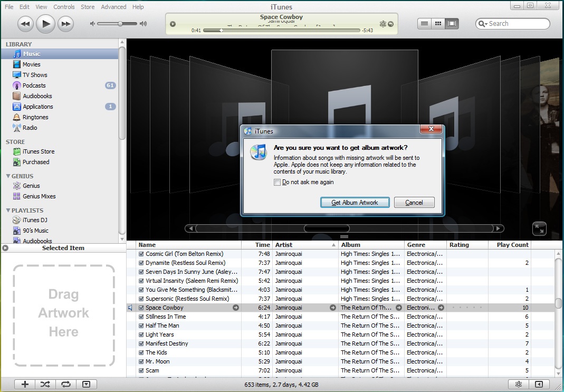
Task: Open the 90's Music playlist
Action: tap(60, 231)
